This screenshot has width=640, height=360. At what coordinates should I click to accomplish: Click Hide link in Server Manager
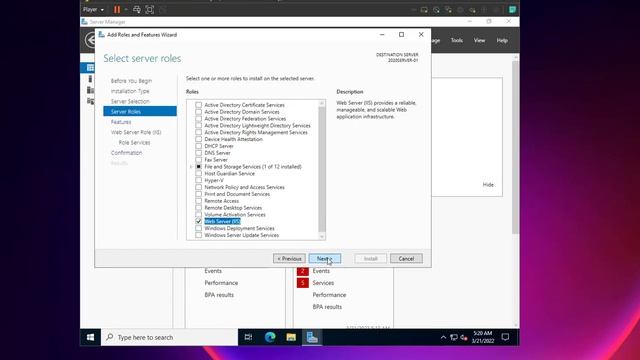point(488,184)
